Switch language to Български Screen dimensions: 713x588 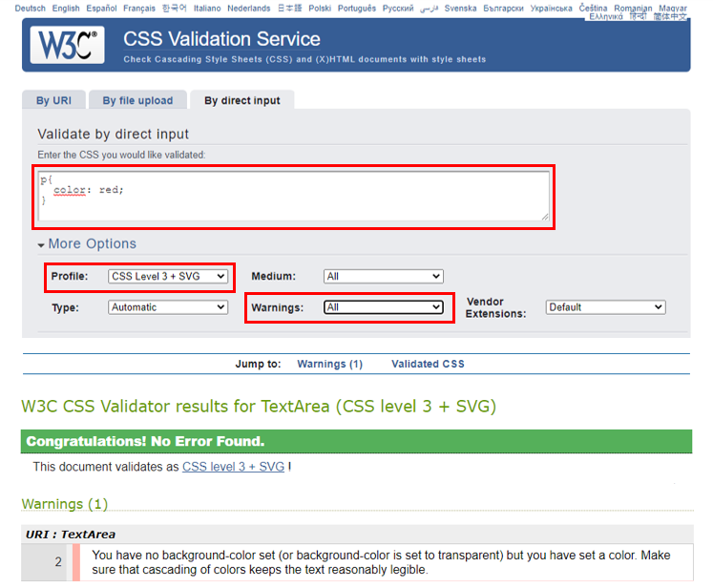503,9
